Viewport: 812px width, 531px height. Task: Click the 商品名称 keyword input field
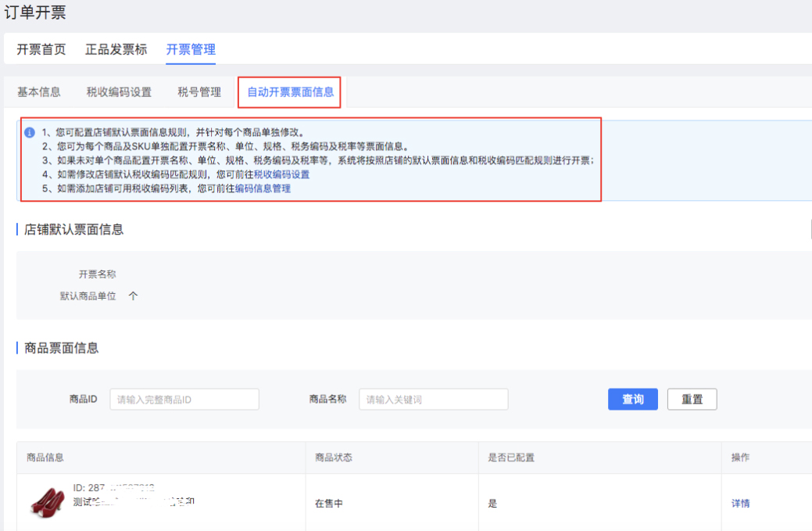tap(433, 399)
